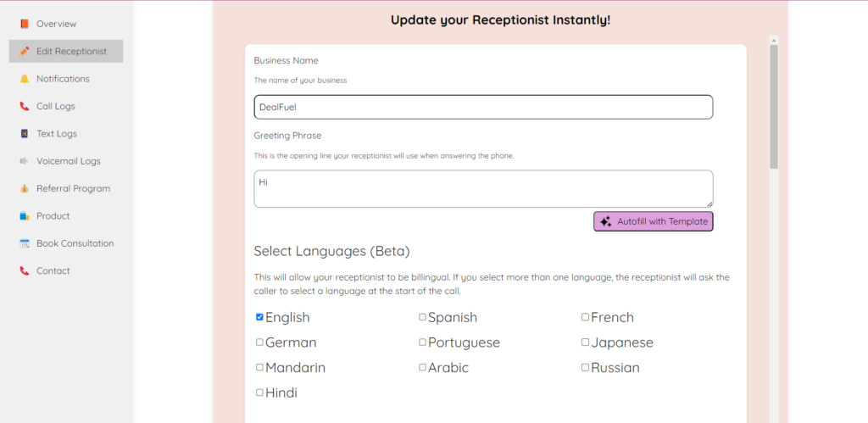The height and width of the screenshot is (423, 868).
Task: Tick the Japanese language checkbox
Action: click(x=585, y=342)
